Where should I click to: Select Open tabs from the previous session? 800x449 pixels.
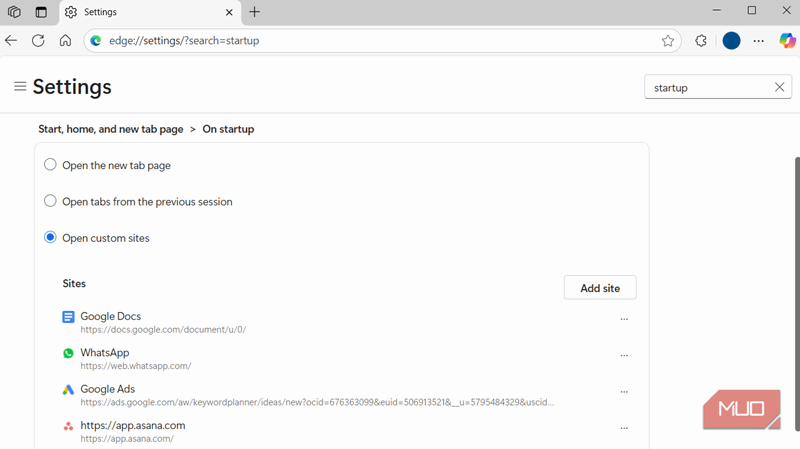point(50,201)
